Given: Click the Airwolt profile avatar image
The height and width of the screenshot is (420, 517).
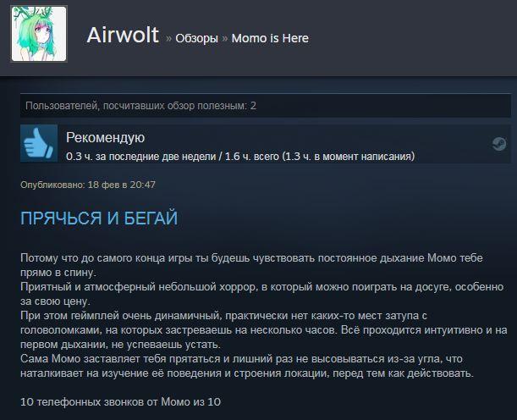Looking at the screenshot, I should [39, 34].
